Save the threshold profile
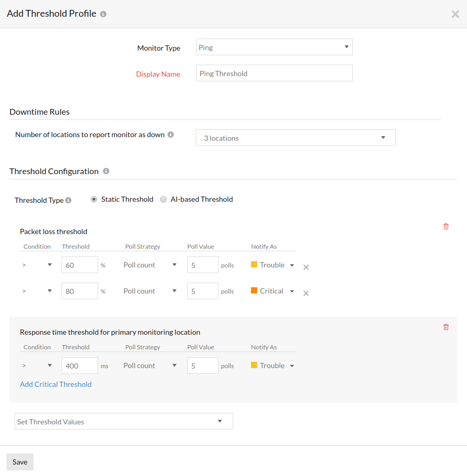 point(19,462)
